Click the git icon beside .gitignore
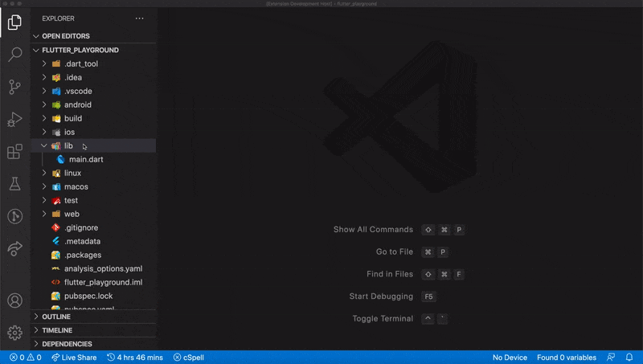643x364 pixels. click(55, 227)
